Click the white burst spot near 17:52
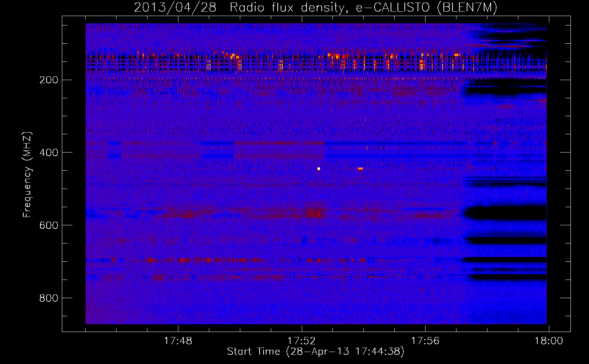This screenshot has width=589, height=364. (319, 169)
